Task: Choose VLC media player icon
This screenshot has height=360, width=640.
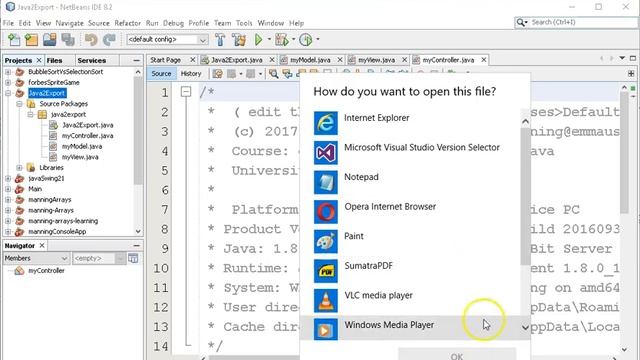Action: [x=326, y=300]
